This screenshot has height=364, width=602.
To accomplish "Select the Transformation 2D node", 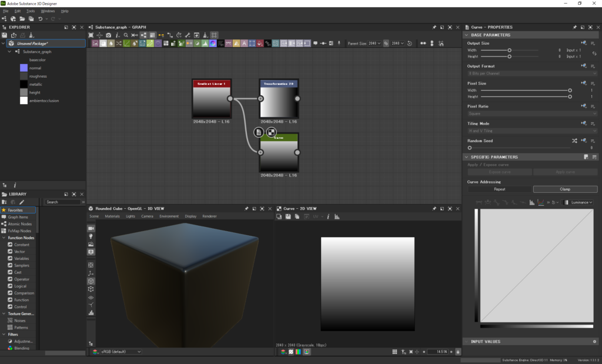I will coord(279,99).
